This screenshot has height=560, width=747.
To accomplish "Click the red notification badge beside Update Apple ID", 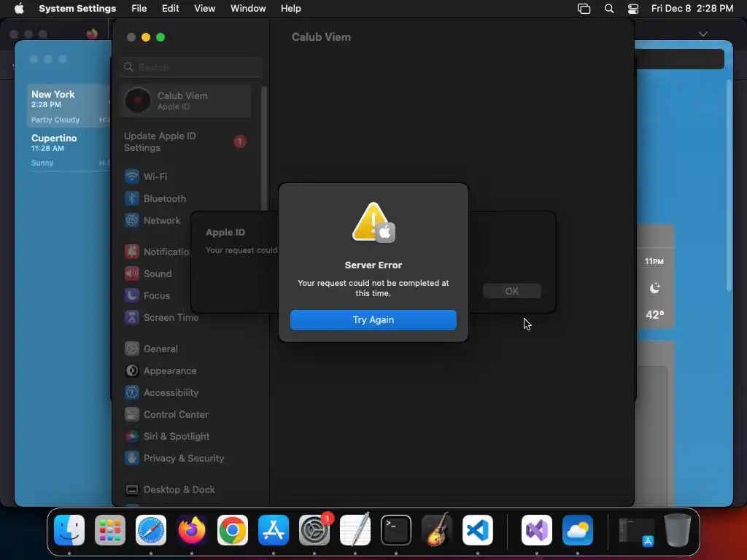I will (x=240, y=141).
